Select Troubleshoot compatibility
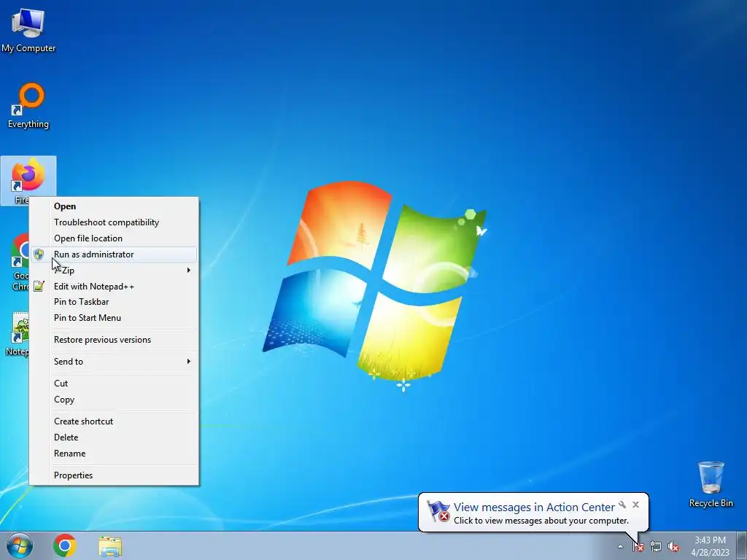 click(x=114, y=222)
